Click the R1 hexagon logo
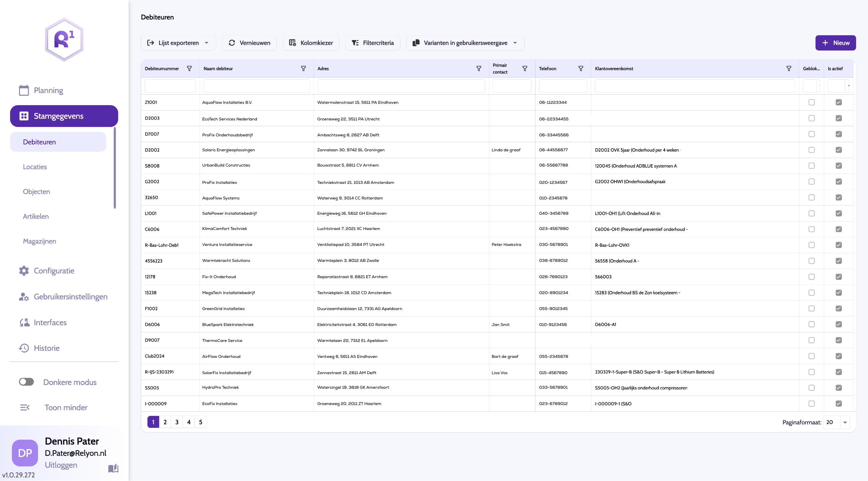The height and width of the screenshot is (481, 868). [x=64, y=40]
